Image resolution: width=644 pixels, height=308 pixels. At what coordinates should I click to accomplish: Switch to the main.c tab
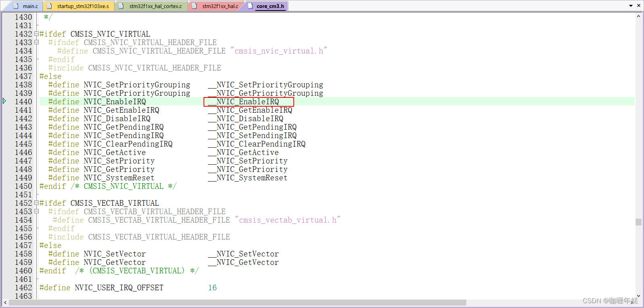tap(26, 6)
